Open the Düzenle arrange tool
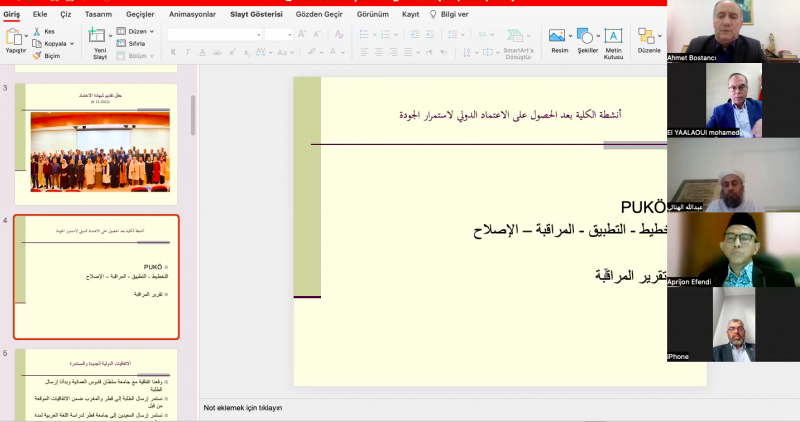The image size is (800, 422). click(648, 38)
